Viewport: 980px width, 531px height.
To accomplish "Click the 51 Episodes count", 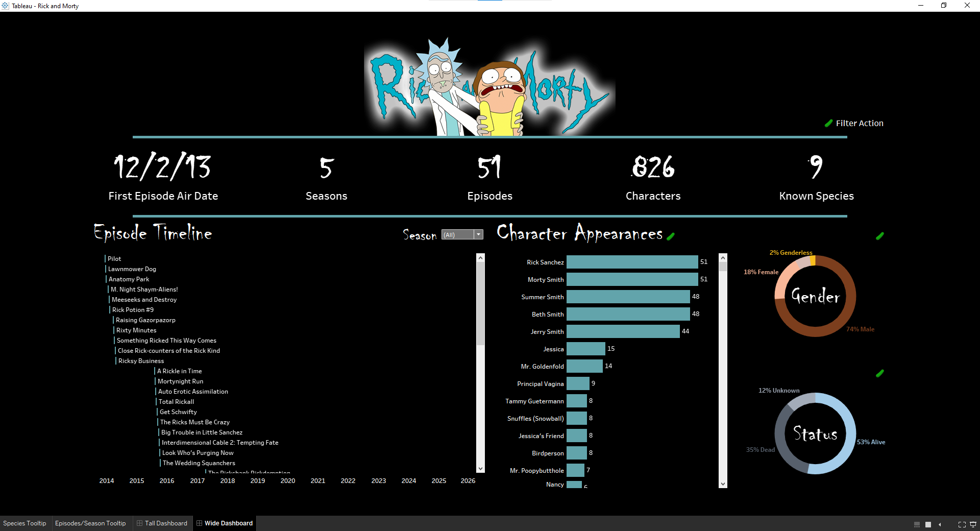I will (x=489, y=167).
